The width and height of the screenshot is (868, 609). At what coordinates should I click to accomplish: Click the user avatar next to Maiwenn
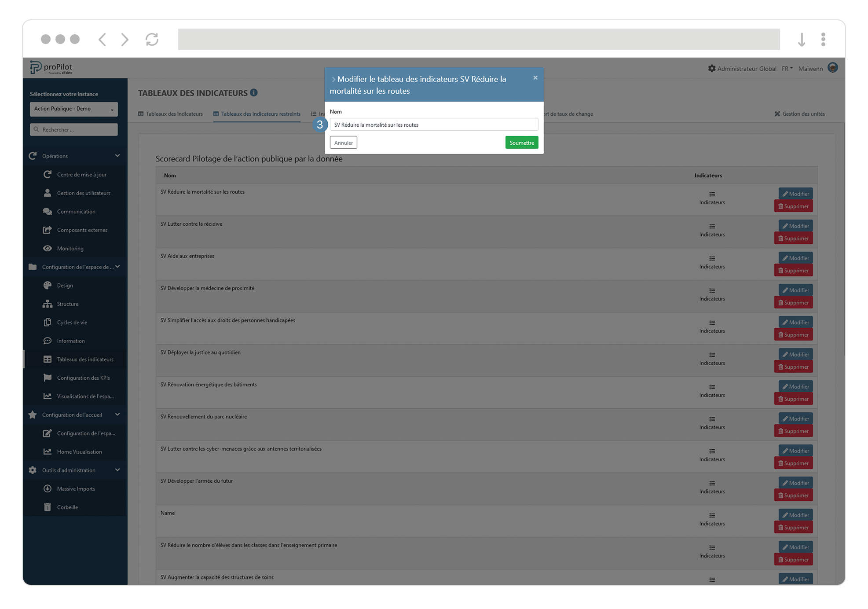[x=832, y=68]
